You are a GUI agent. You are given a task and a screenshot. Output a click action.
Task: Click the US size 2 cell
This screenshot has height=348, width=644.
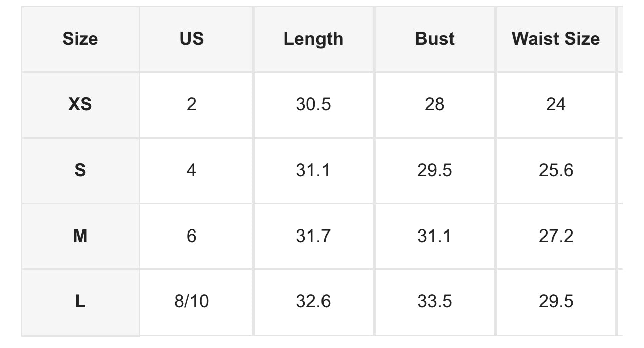pos(192,104)
